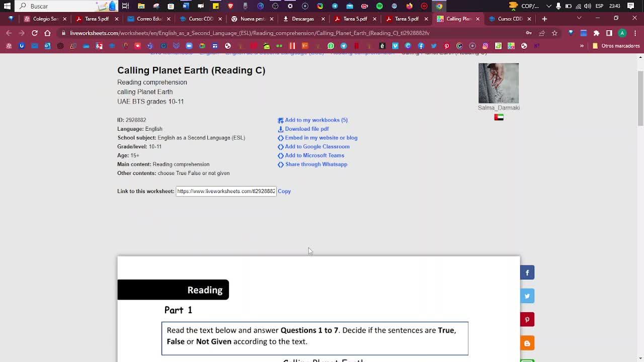Open the Facebook bookmark in the bookmarks bar

(421, 46)
